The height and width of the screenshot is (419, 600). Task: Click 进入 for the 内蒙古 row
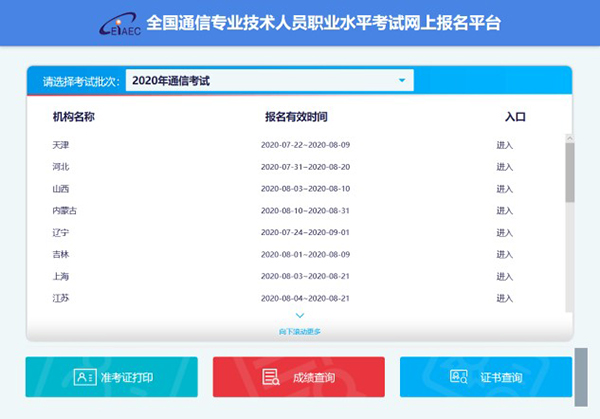click(504, 210)
